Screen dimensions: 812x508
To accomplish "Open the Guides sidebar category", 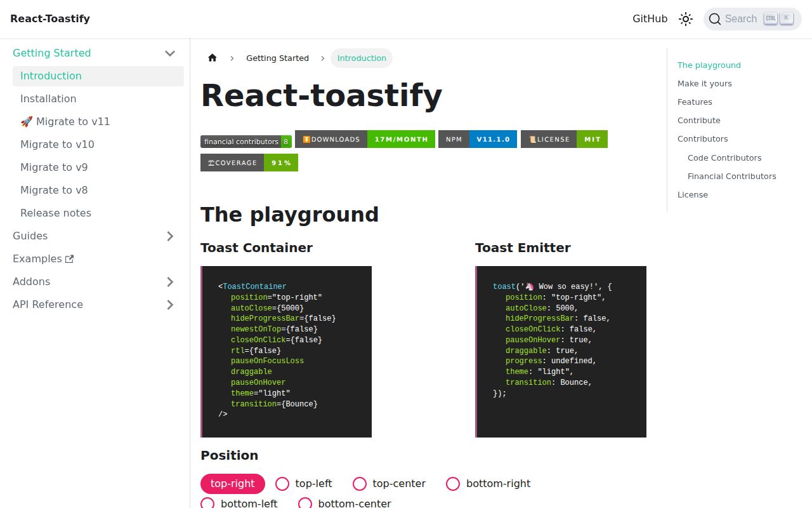I will (x=30, y=236).
